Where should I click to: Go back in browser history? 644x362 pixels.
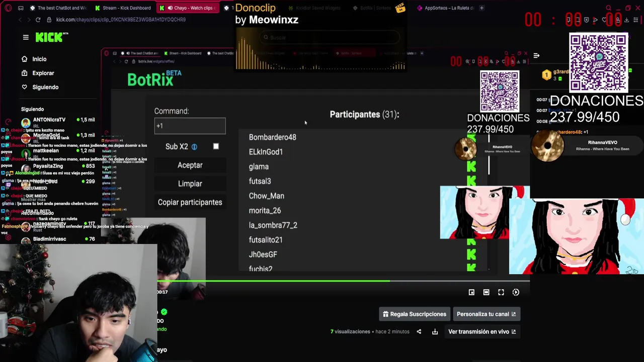click(x=20, y=20)
